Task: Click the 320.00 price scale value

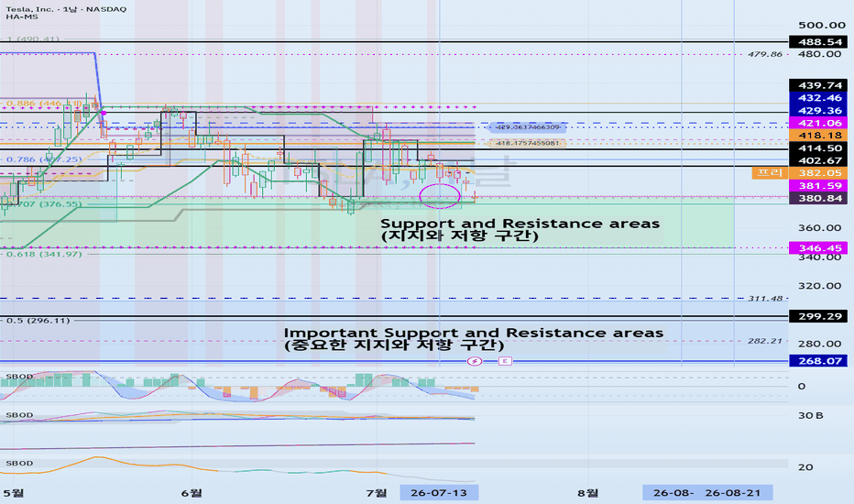Action: pos(820,286)
